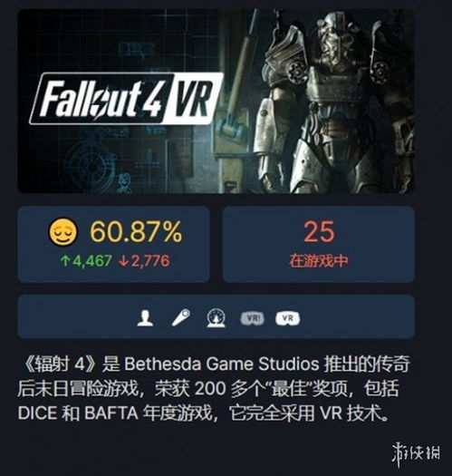
Task: Click the 4,467 positive reviews number
Action: pos(91,261)
